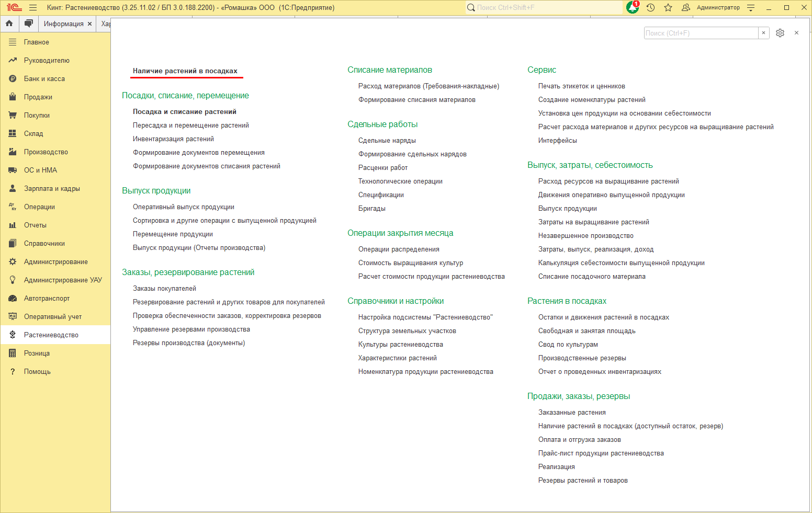Open the main hamburger menu icon
Screen dimensions: 812x513
(x=33, y=7)
